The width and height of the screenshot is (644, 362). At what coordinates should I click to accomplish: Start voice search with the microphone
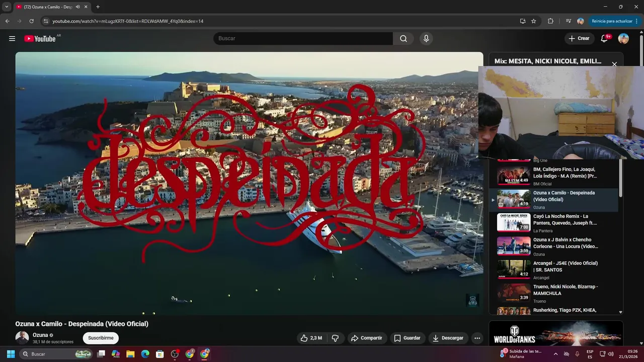(x=426, y=39)
